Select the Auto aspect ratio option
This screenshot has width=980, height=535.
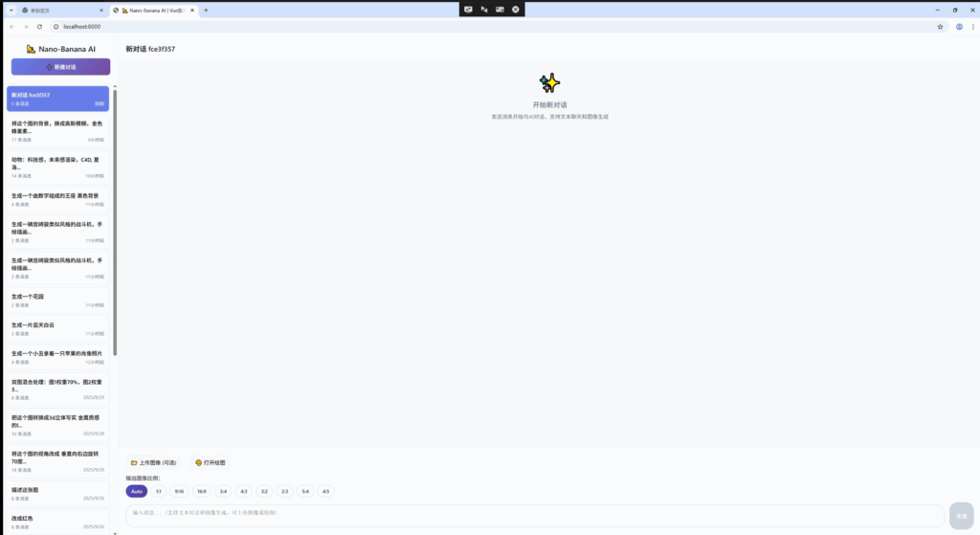[x=136, y=491]
